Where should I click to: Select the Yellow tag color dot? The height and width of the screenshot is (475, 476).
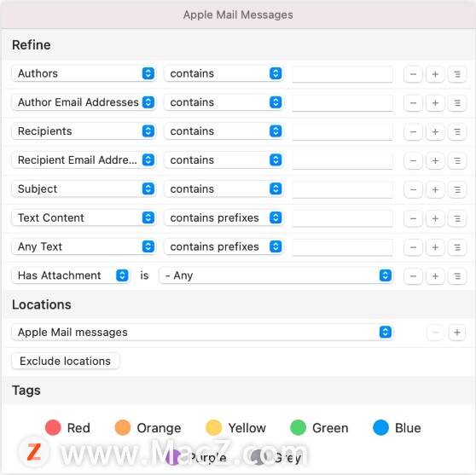point(213,427)
